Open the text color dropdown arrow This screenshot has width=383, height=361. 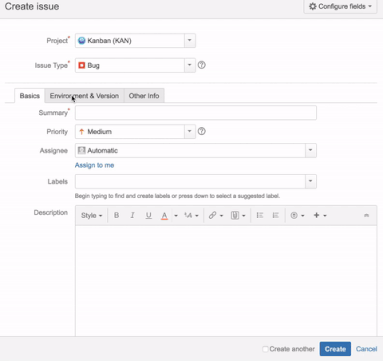(176, 216)
